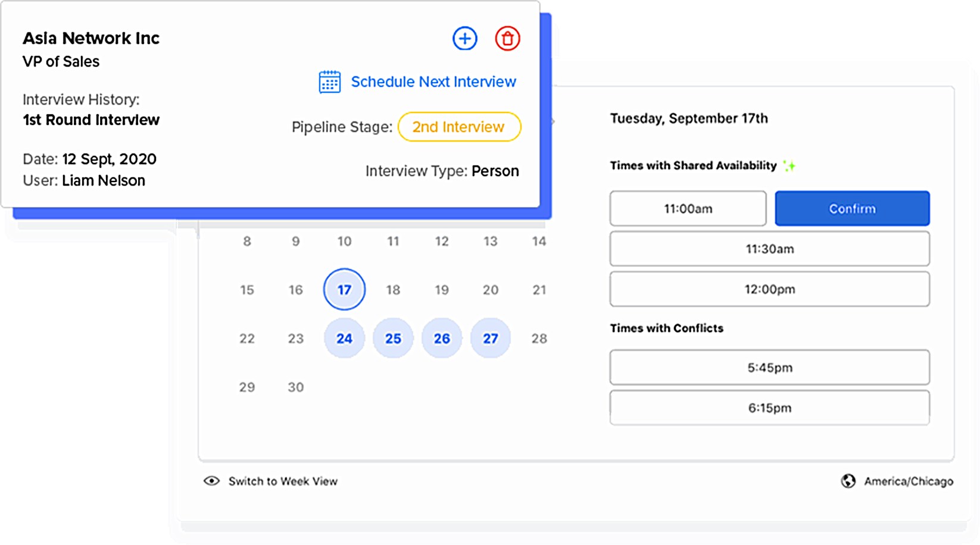Image resolution: width=980 pixels, height=545 pixels.
Task: Click the user name Liam Nelson
Action: coord(104,180)
